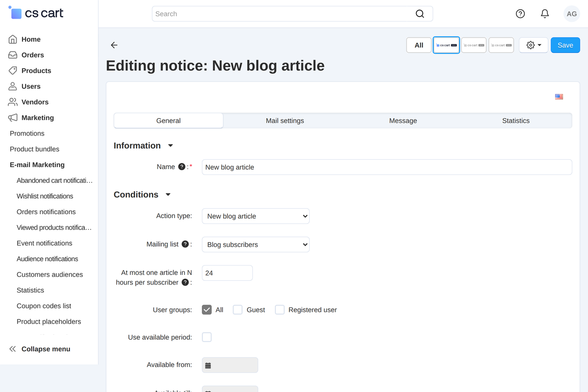588x392 pixels.
Task: Open Promotions in Marketing menu
Action: (x=27, y=133)
